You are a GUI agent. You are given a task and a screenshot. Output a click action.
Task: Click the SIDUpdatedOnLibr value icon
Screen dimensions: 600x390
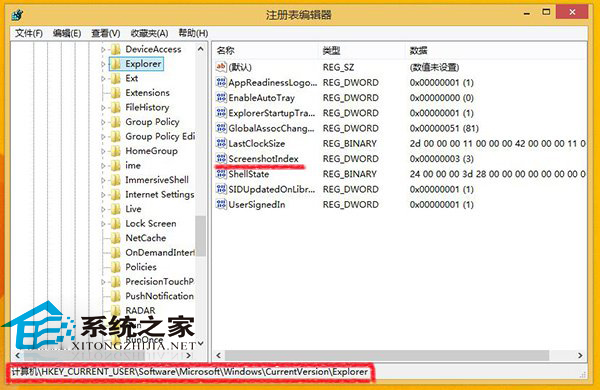(221, 189)
